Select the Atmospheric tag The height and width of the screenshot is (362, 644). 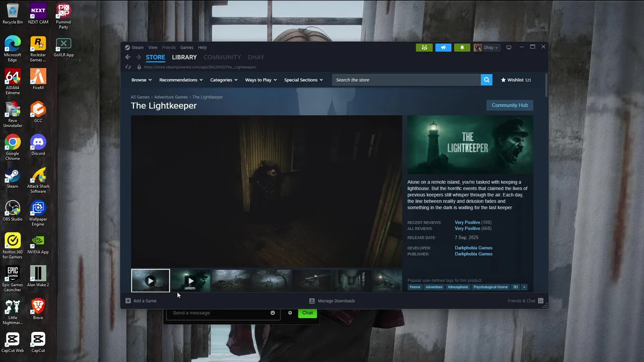point(458,287)
